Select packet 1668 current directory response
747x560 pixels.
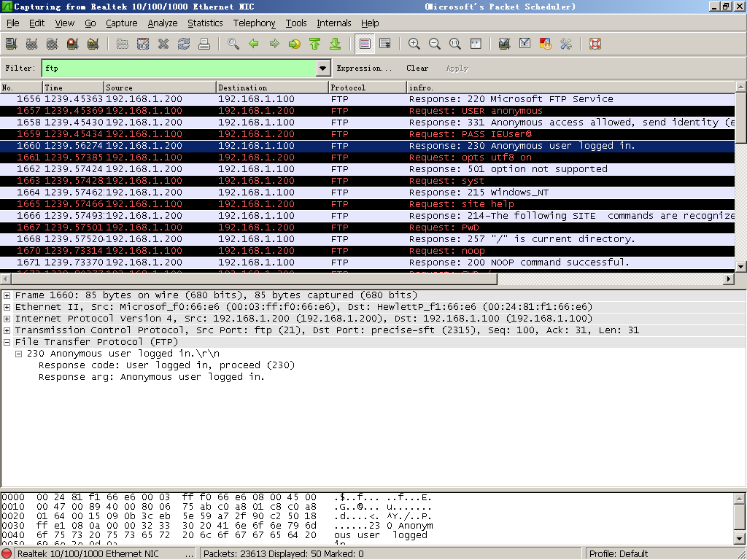[368, 239]
